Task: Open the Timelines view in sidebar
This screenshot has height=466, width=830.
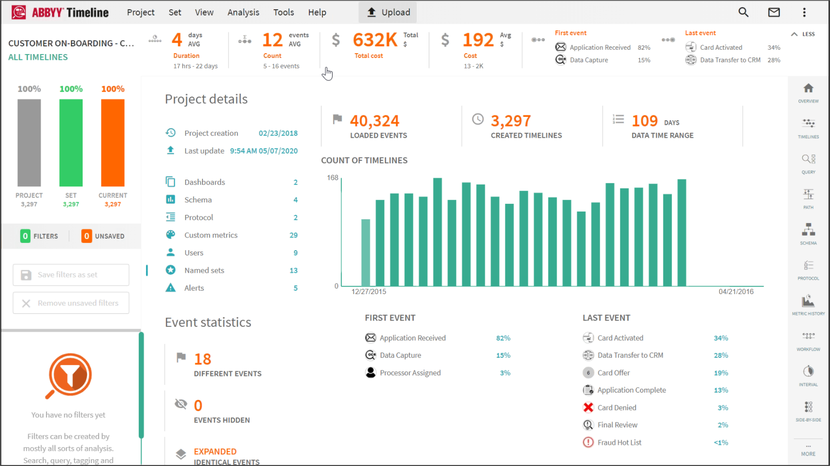Action: click(x=808, y=128)
